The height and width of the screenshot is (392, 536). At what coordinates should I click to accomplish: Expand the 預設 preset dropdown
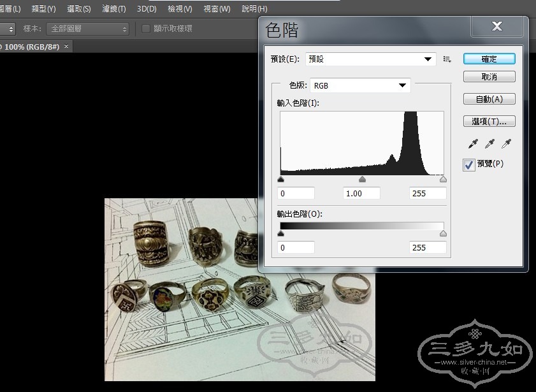(371, 59)
